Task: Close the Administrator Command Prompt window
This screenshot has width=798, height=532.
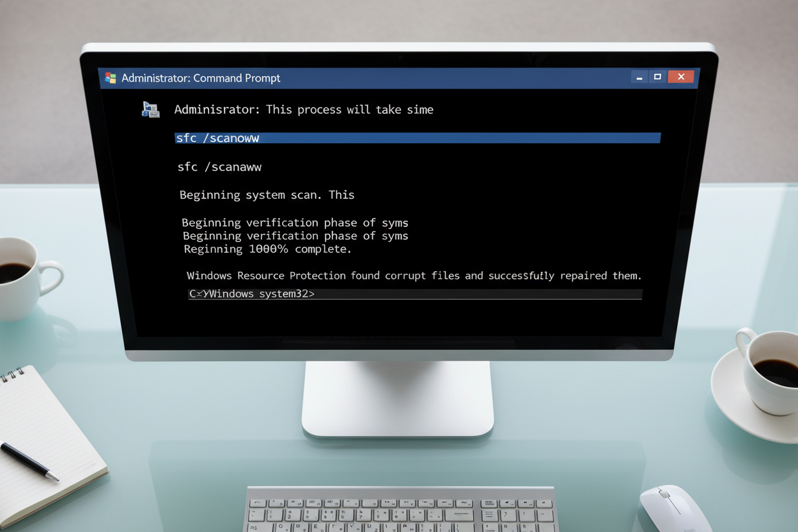Action: tap(681, 77)
